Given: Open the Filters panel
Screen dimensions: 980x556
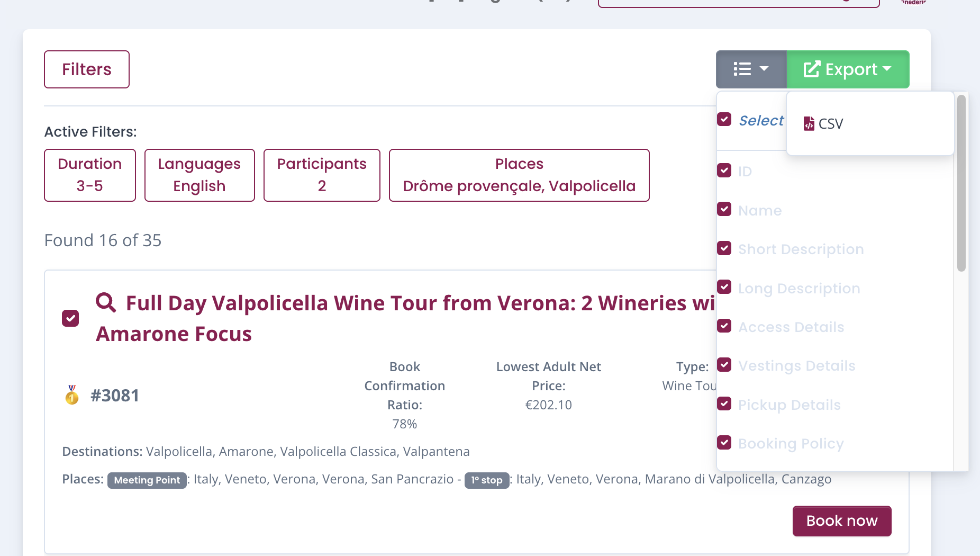Looking at the screenshot, I should (x=87, y=69).
